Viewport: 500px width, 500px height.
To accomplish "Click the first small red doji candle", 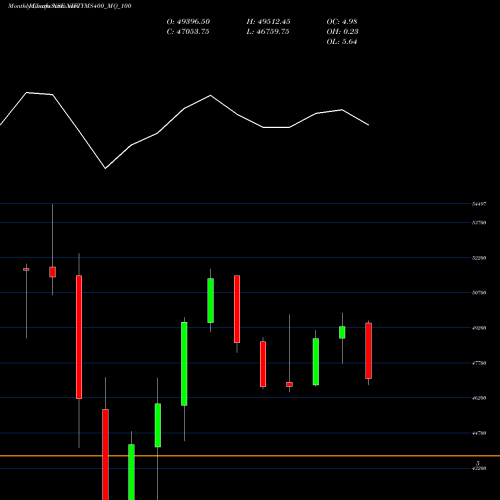I will coord(26,269).
